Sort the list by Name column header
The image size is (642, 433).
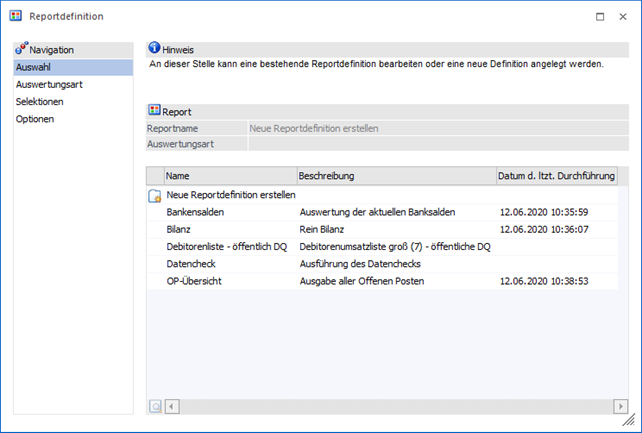point(230,176)
